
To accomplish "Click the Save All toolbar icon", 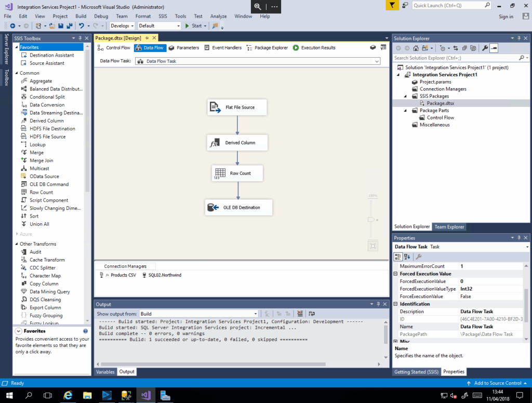I will point(69,25).
